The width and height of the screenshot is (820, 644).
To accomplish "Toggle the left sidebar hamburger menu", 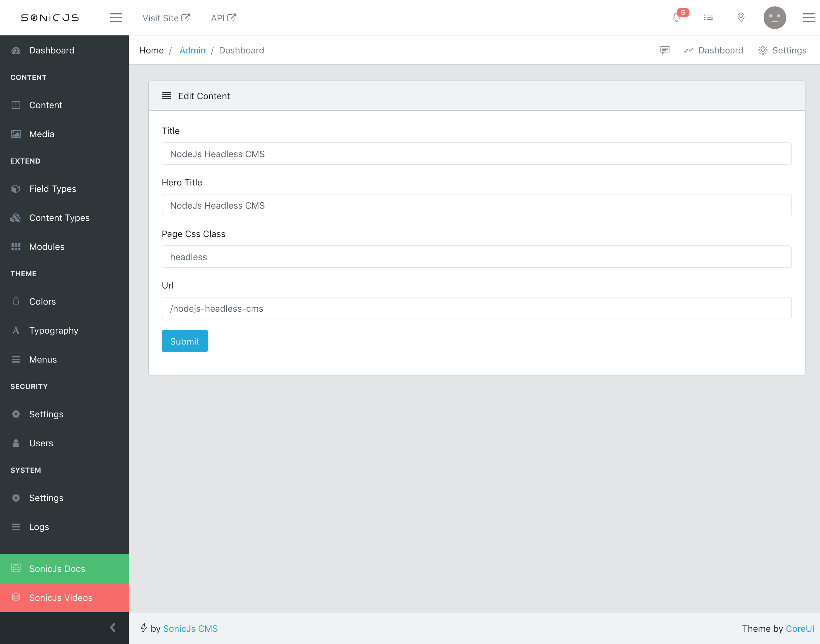I will coord(116,18).
